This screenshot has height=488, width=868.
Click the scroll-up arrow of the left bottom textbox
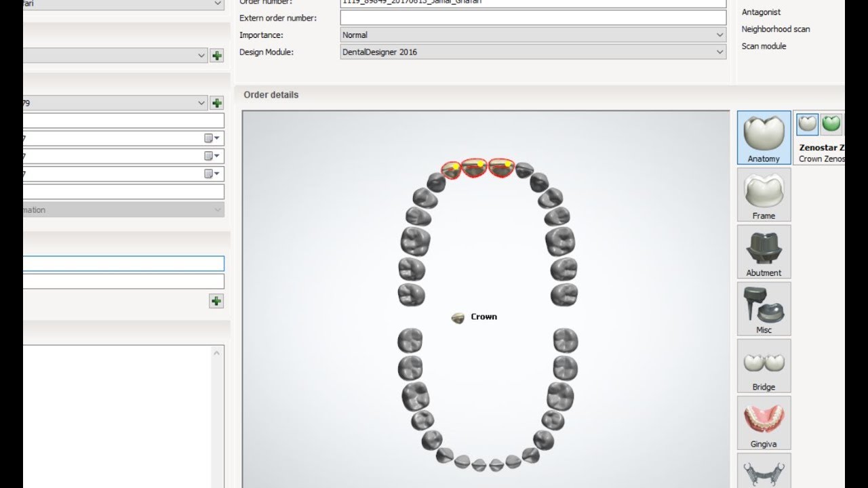coord(218,353)
